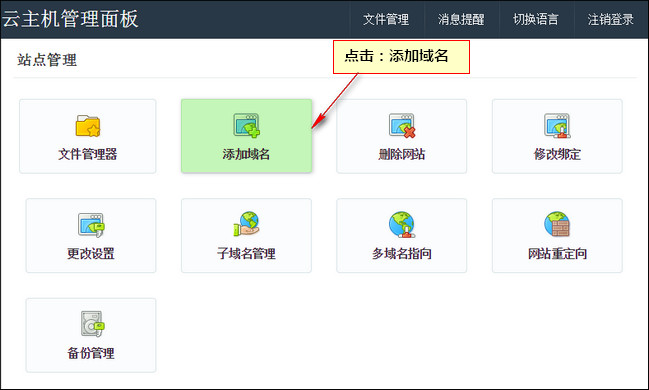Image resolution: width=649 pixels, height=390 pixels.
Task: Open the 更改设置 icon
Action: coord(91,225)
